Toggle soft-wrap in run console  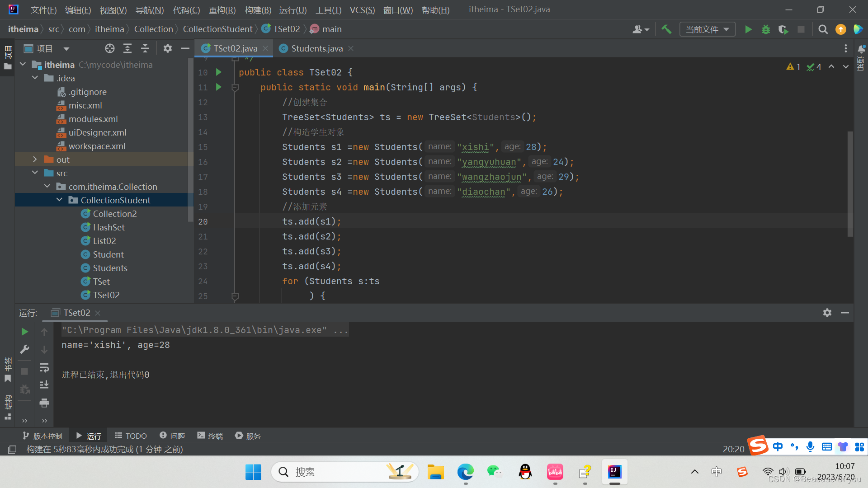[x=44, y=367]
